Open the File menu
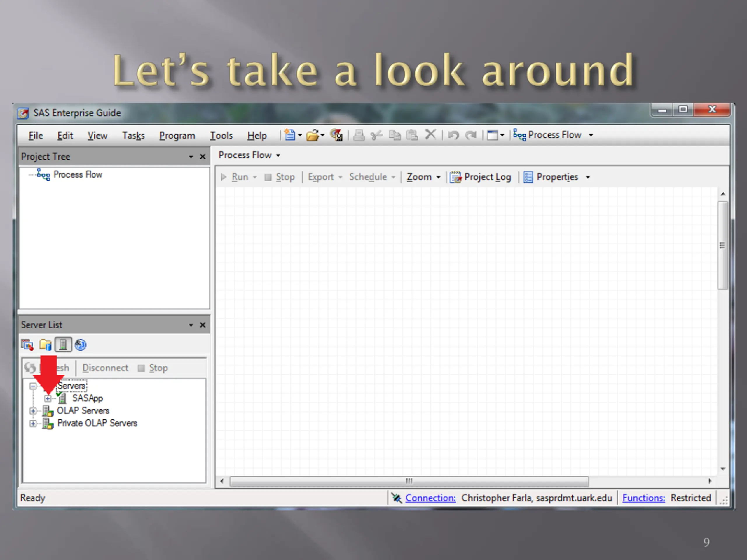The width and height of the screenshot is (747, 560). pos(36,135)
